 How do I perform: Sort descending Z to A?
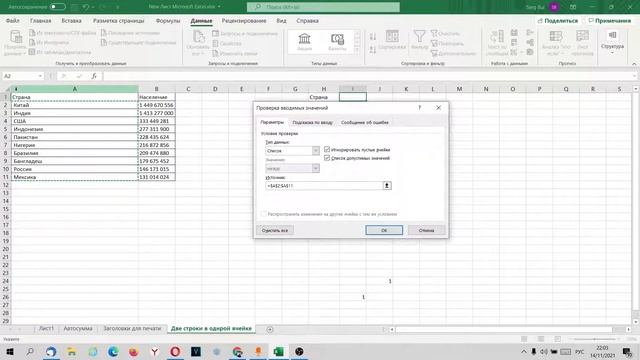373,50
